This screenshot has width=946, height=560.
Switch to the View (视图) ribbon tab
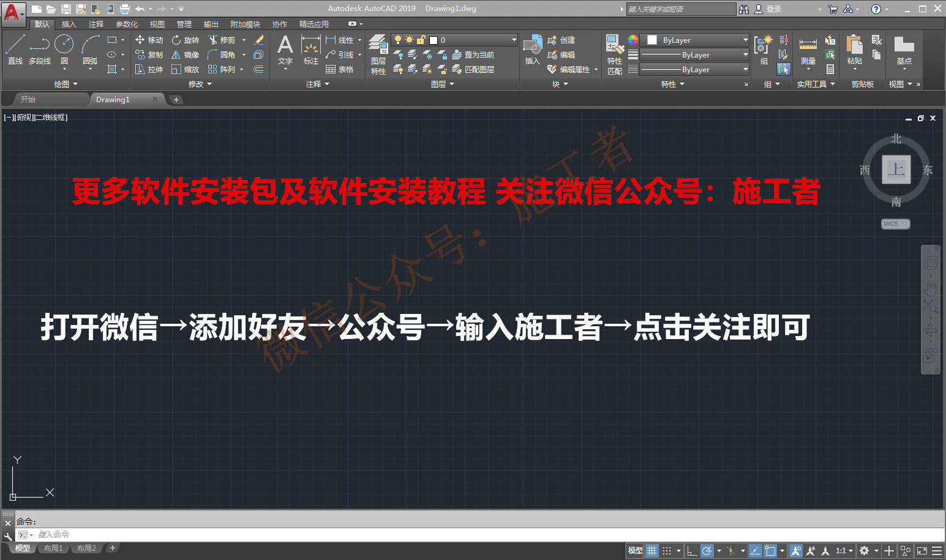tap(157, 24)
